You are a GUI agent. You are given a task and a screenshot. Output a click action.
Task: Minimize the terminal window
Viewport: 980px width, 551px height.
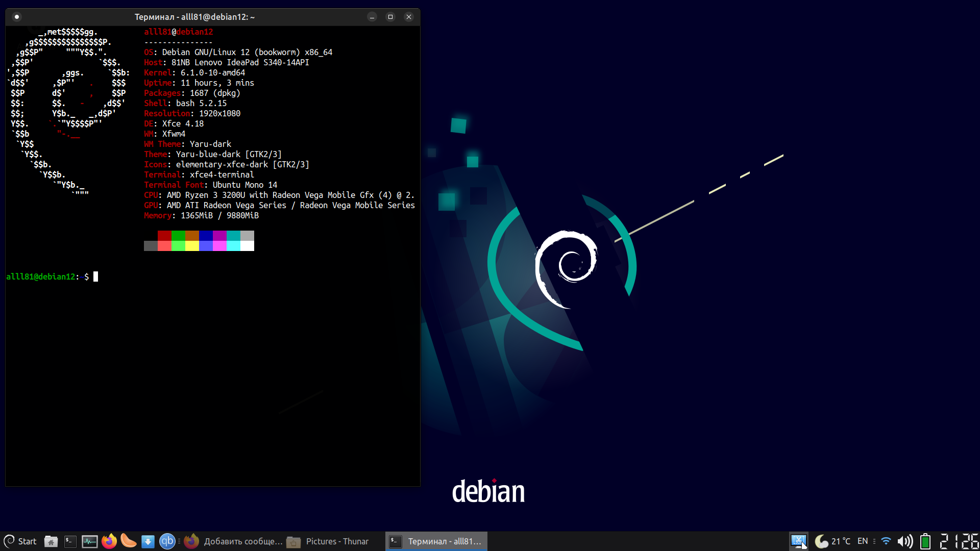click(x=372, y=17)
